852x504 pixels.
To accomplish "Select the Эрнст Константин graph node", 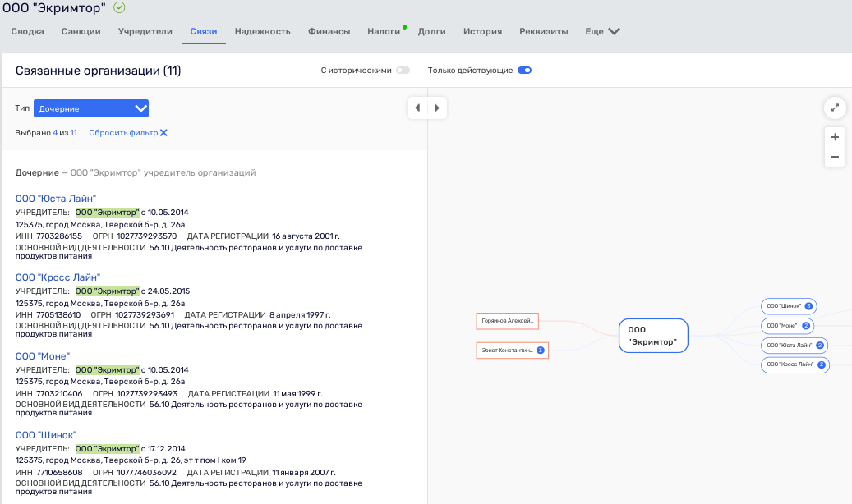I will tap(512, 351).
